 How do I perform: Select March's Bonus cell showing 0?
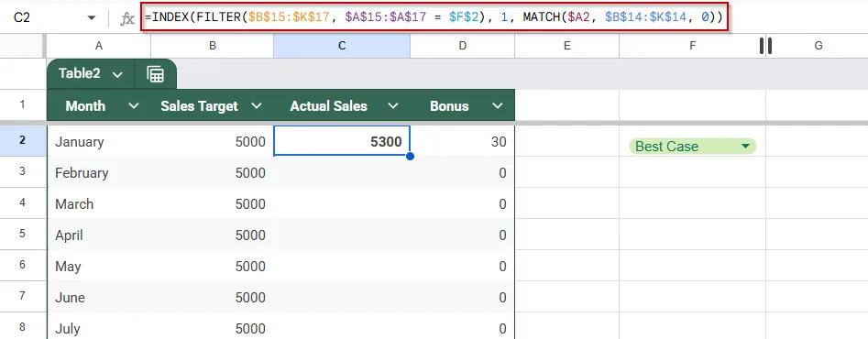click(x=463, y=203)
